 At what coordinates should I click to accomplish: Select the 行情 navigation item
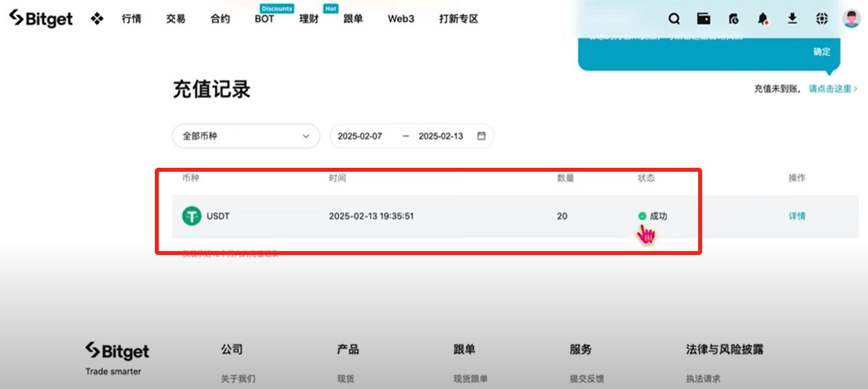pyautogui.click(x=131, y=19)
